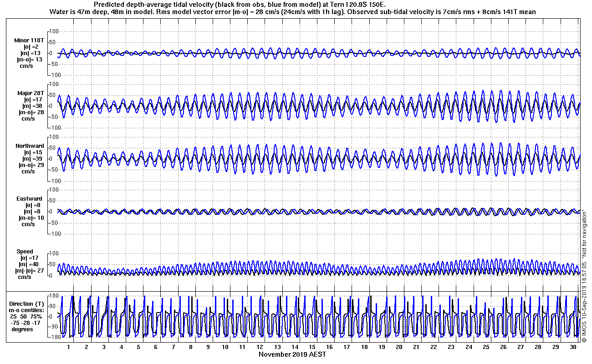The height and width of the screenshot is (364, 592).
Task: Select the 'Minor 118T' panel label
Action: coord(29,40)
